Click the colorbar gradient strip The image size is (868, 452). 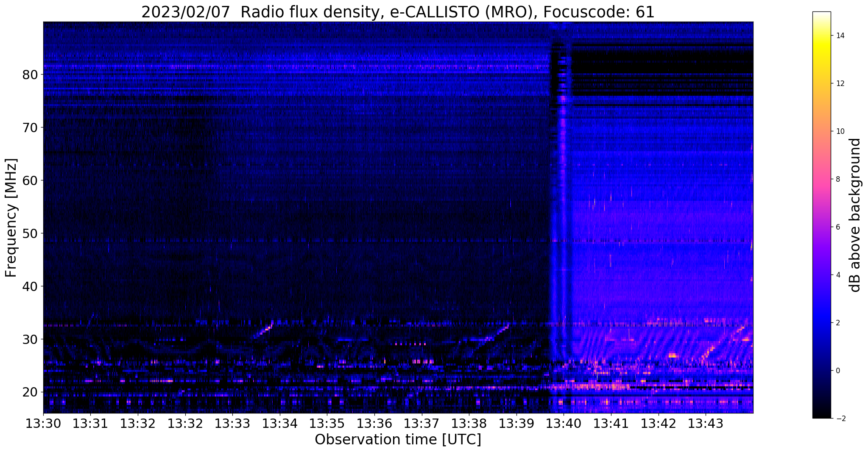[821, 215]
